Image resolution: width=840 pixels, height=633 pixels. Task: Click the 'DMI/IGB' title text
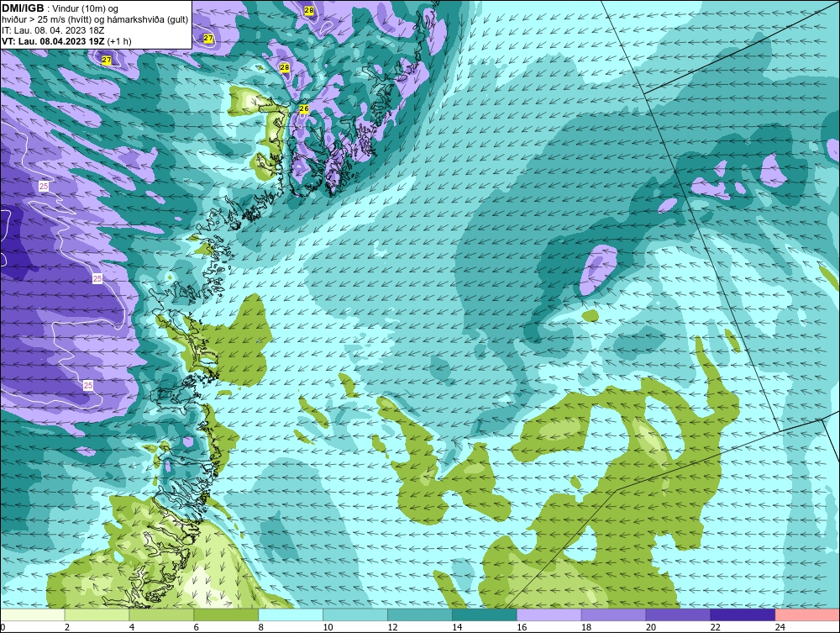coord(23,8)
